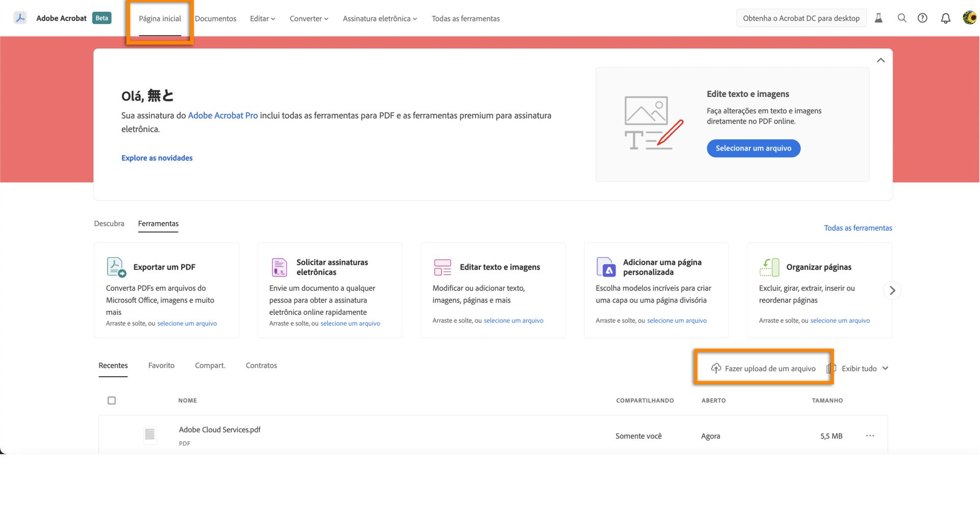
Task: Click the Organizar páginas icon
Action: tap(769, 267)
